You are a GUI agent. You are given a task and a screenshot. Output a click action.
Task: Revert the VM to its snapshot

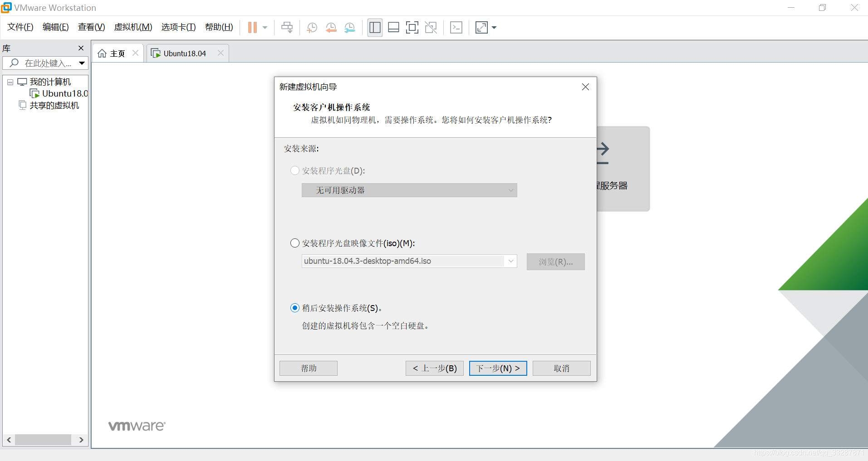click(331, 27)
